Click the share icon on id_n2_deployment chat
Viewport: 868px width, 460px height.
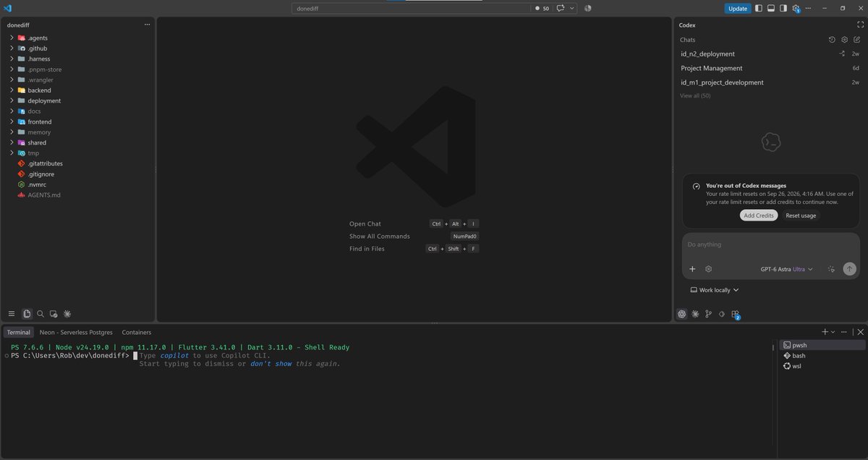(x=842, y=54)
